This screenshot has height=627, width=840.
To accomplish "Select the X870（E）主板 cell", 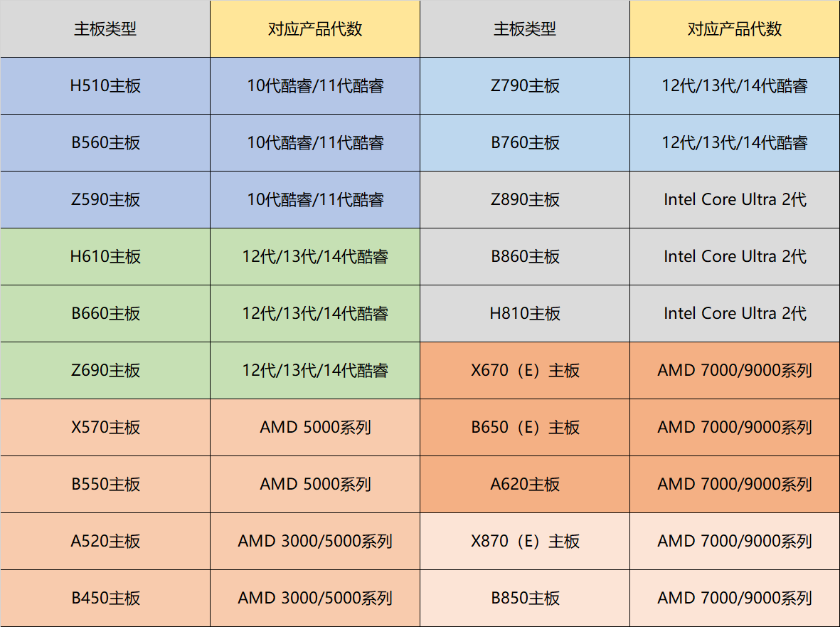I will coord(525,541).
